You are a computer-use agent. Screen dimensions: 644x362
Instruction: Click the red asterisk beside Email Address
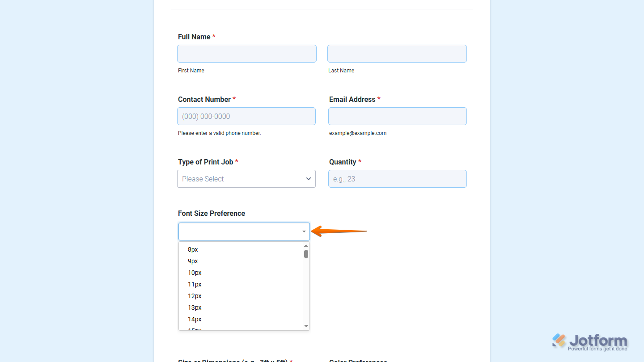(379, 99)
